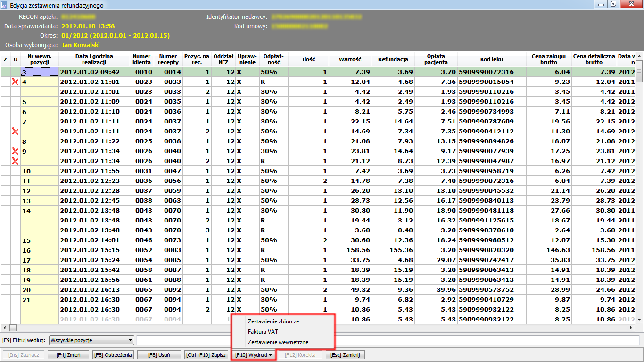Click the 'Pozyc. na rec.' column header
This screenshot has width=644, height=362.
[197, 59]
